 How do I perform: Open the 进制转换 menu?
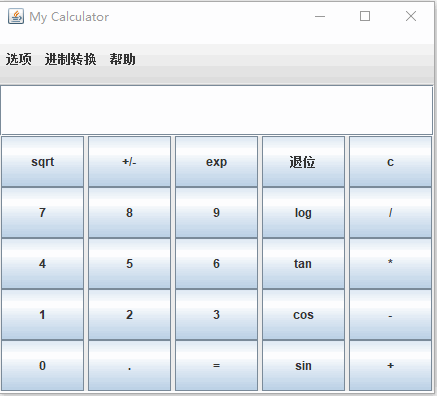point(71,59)
